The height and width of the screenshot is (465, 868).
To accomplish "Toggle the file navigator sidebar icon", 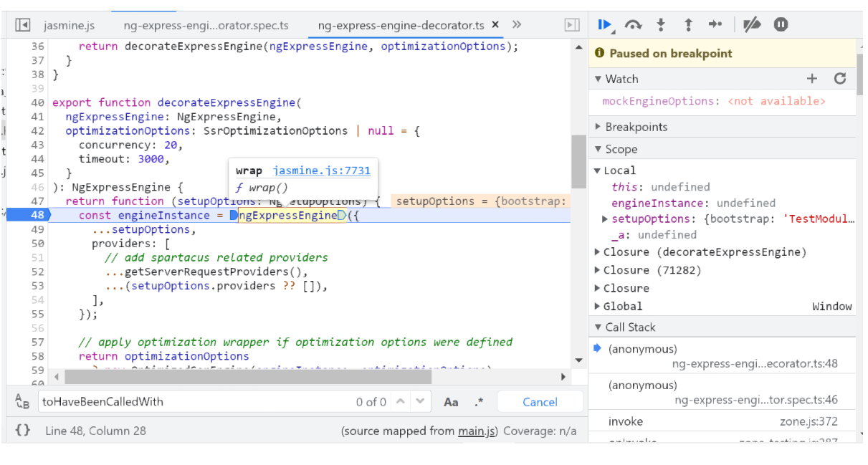I will [22, 25].
